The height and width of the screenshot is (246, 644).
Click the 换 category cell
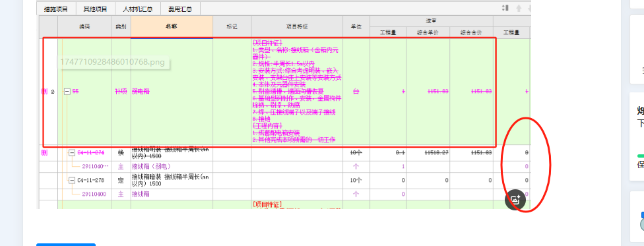point(121,153)
